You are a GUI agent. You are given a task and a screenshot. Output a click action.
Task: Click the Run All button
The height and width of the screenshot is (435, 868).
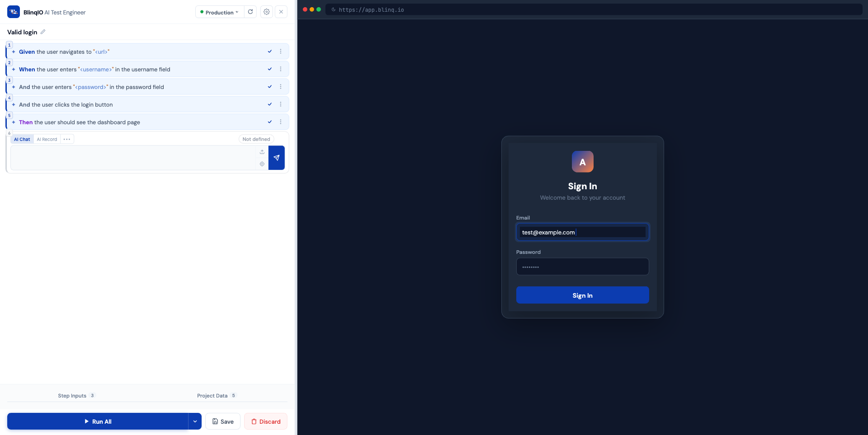99,421
